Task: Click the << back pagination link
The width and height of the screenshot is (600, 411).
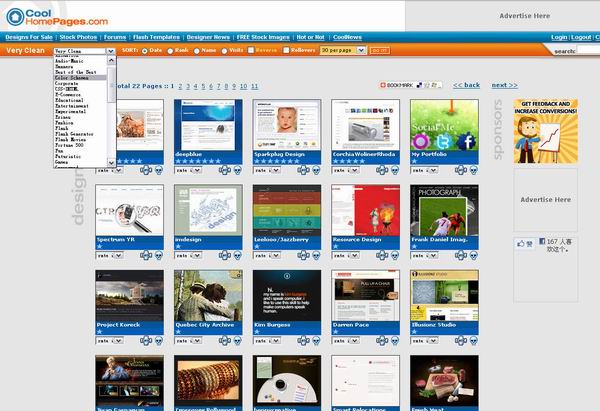Action: pos(466,85)
